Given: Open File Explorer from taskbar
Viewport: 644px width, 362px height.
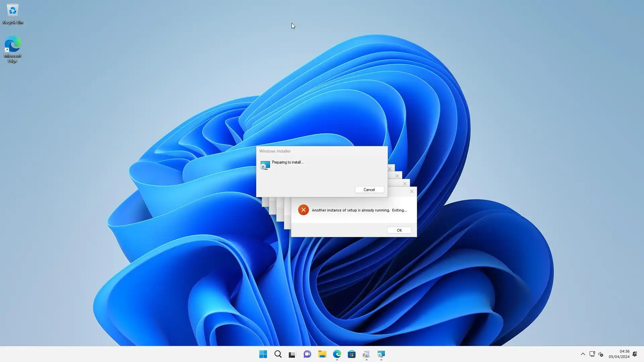Looking at the screenshot, I should point(322,354).
